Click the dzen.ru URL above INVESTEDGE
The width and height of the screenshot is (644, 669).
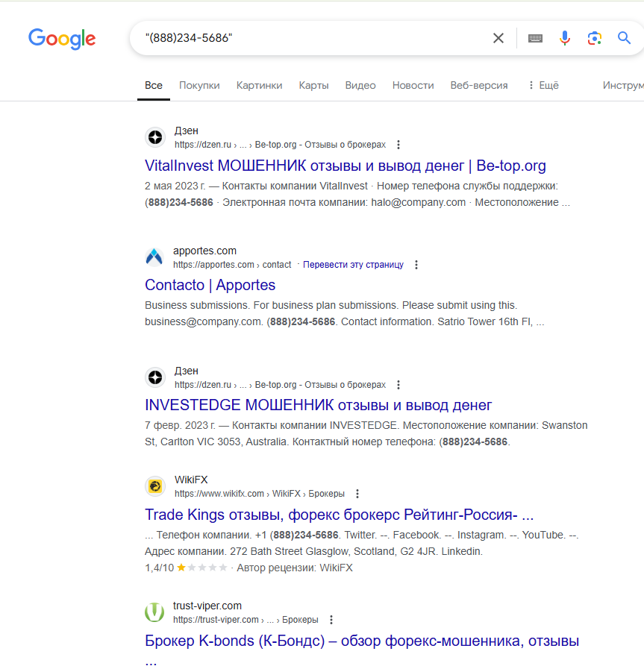click(280, 384)
